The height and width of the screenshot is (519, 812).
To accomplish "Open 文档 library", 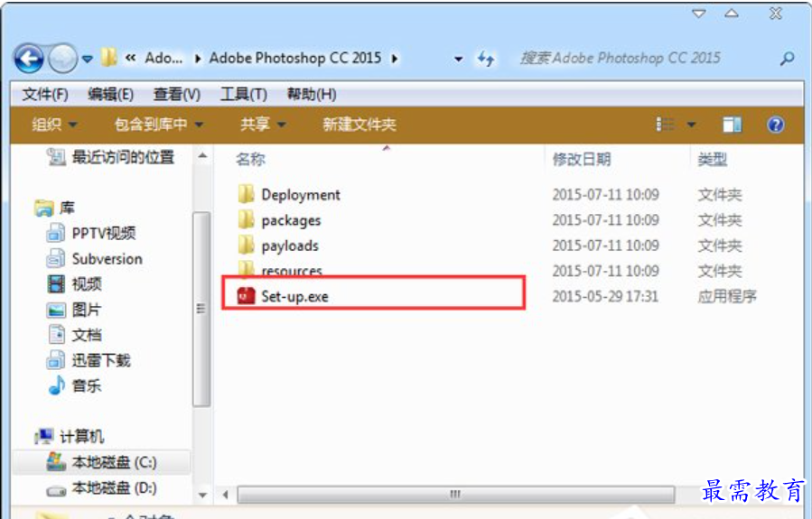I will 74,335.
